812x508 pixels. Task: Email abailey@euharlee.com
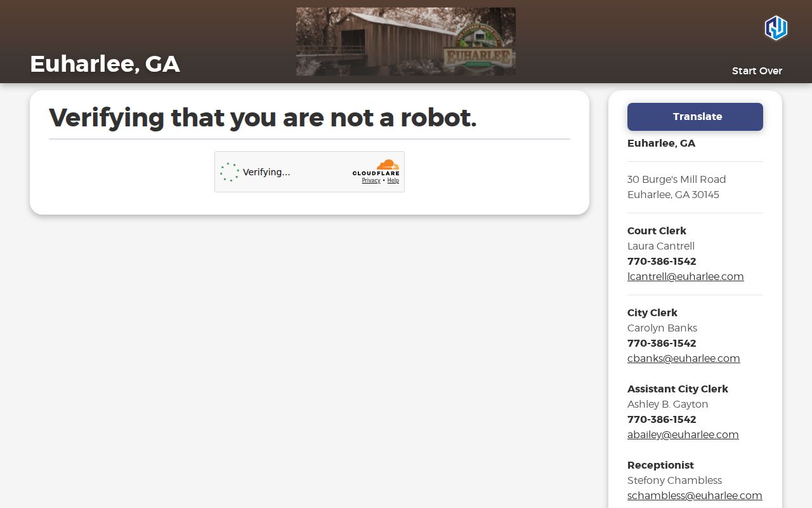(683, 435)
